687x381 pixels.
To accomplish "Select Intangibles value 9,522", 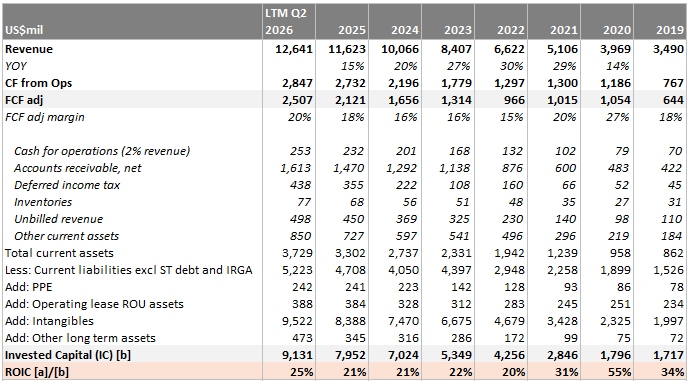I will pos(297,321).
